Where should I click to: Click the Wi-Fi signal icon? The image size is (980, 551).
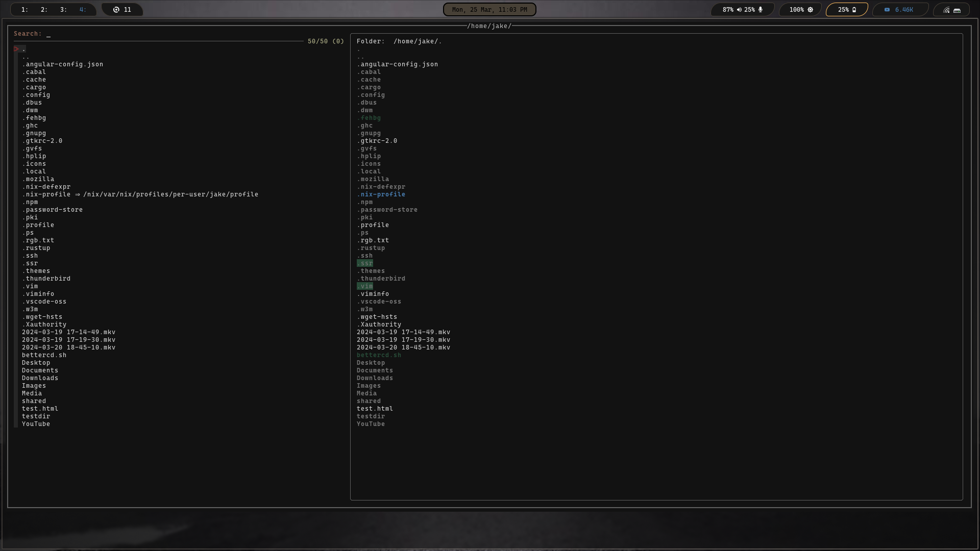click(946, 10)
